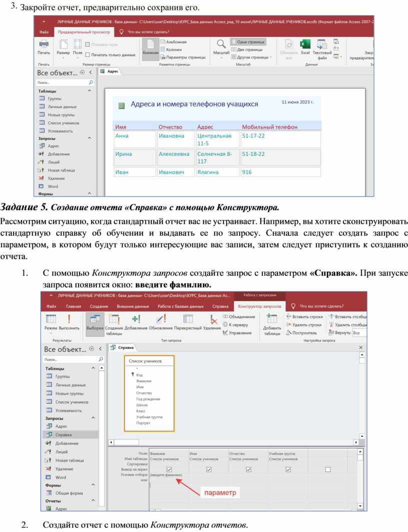The height and width of the screenshot is (532, 408).
Task: Select Книжная portrait orientation
Action: tap(150, 49)
